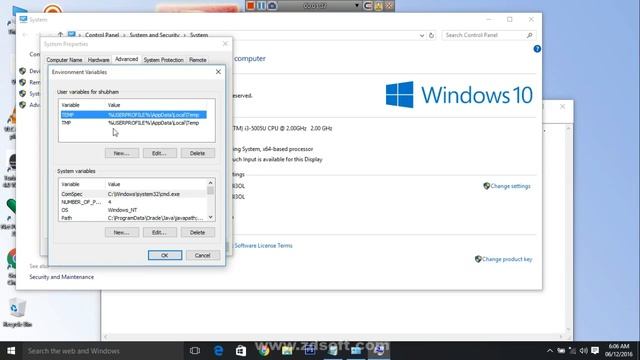Stop the screen recording with the red button
Image resolution: width=640 pixels, height=360 pixels.
pos(251,6)
